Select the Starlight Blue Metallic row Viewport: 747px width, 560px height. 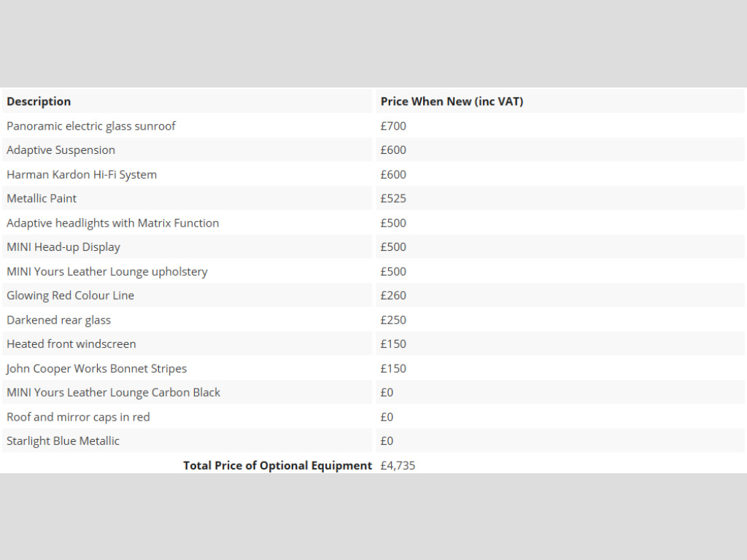click(x=373, y=441)
